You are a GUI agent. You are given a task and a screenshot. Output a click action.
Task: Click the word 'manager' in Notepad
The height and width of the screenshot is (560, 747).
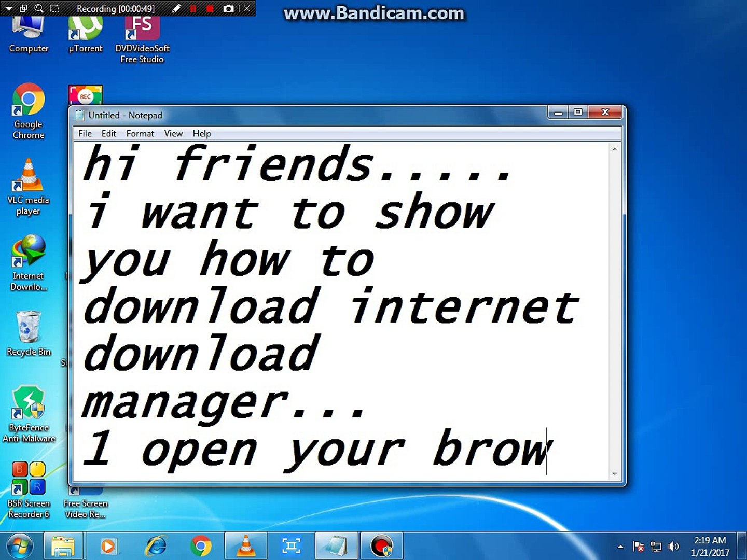(x=185, y=406)
